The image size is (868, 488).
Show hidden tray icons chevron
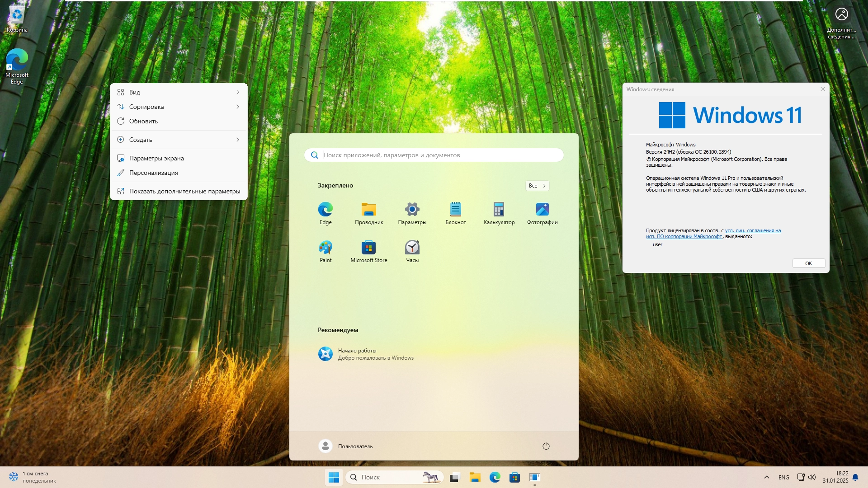point(766,477)
